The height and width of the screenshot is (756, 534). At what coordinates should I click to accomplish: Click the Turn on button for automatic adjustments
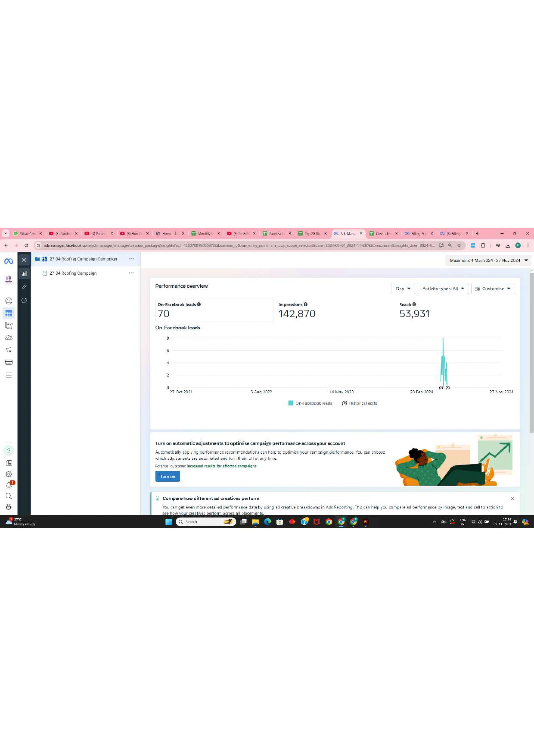click(x=168, y=476)
